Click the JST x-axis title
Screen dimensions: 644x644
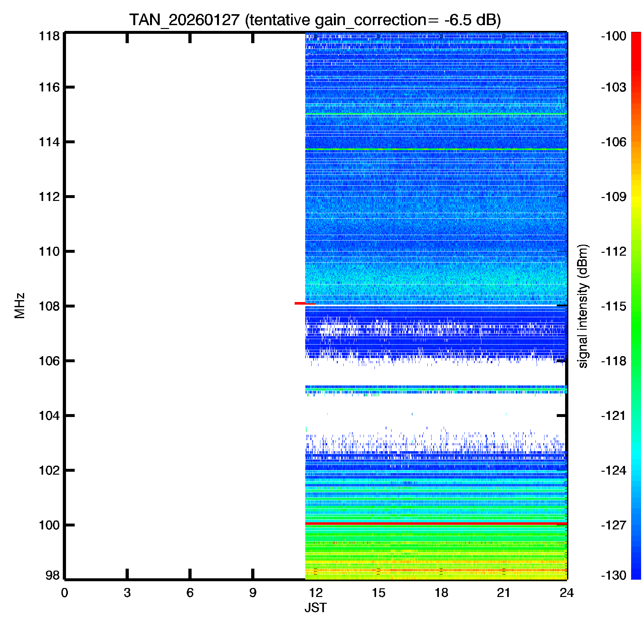click(x=315, y=608)
